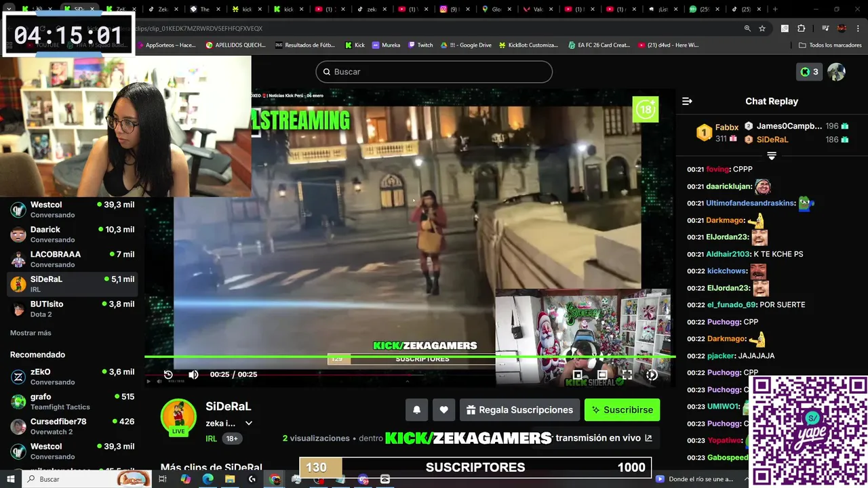Open EA FC 26 Card Creat... bookmark
The height and width of the screenshot is (488, 868).
598,45
